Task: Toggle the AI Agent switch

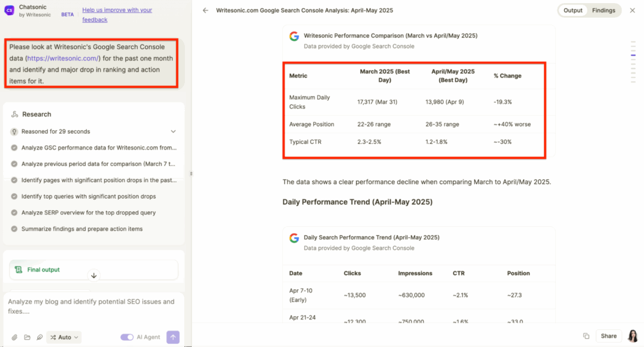Action: (x=127, y=337)
